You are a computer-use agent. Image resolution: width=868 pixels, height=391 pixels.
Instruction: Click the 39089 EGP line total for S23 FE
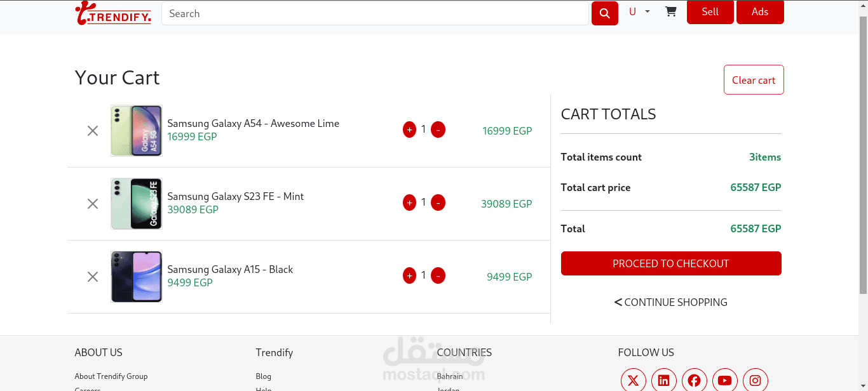[506, 204]
